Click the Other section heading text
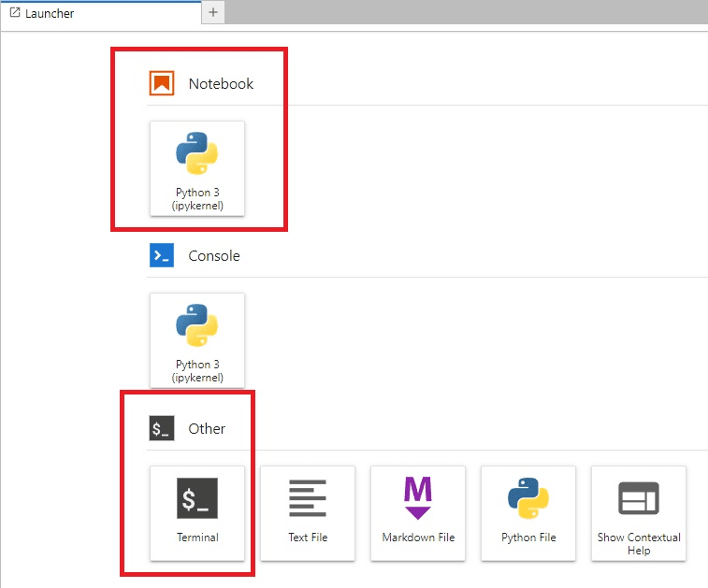Image resolution: width=708 pixels, height=588 pixels. [207, 428]
